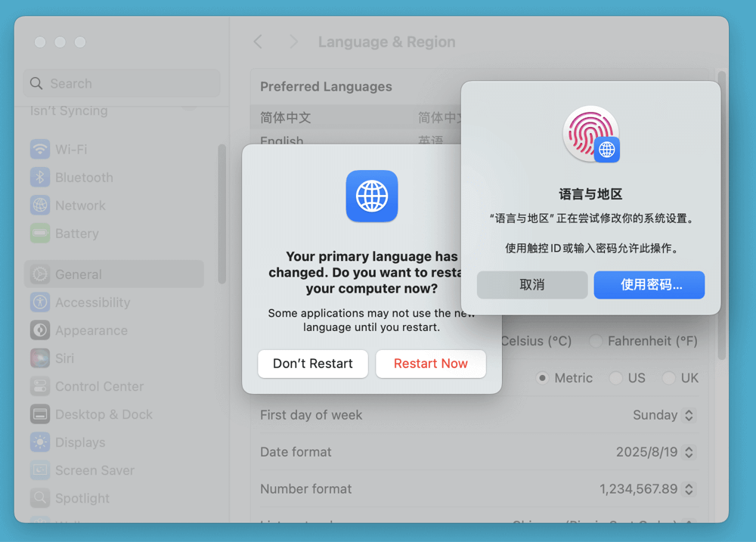Open Network settings icon
Viewport: 756px width, 542px height.
(40, 206)
